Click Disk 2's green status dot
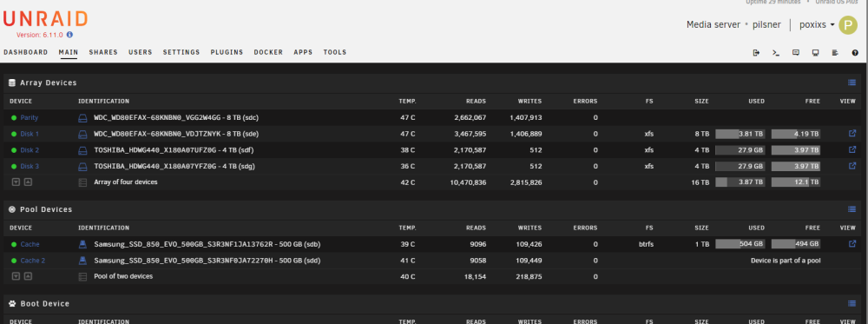Screen dimensions: 868x324 coord(14,150)
